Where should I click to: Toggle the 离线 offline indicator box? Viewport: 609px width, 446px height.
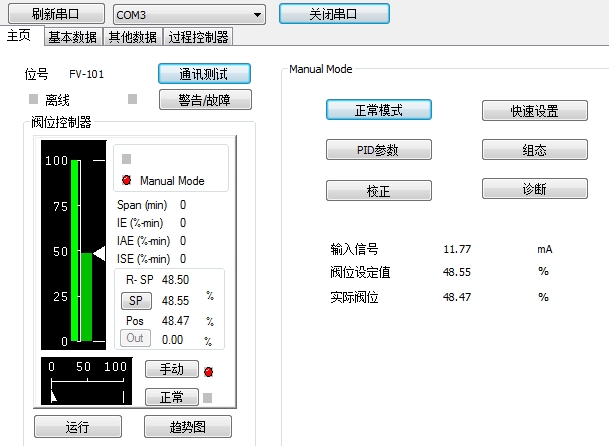point(33,99)
